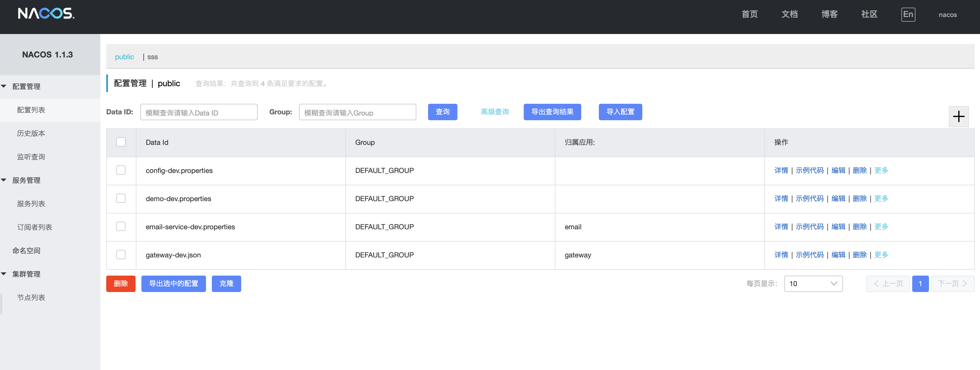Click the NACOS logo
Image resolution: width=980 pixels, height=370 pixels.
coord(46,14)
